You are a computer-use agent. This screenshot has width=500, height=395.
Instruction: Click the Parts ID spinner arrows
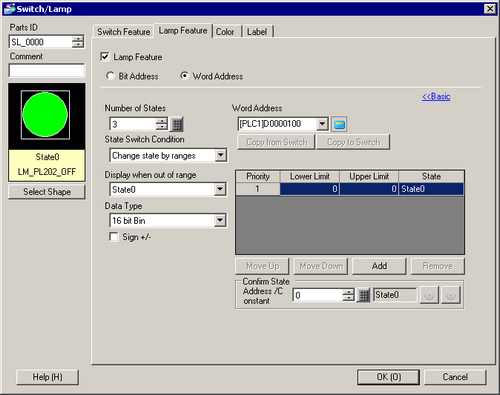coord(78,42)
